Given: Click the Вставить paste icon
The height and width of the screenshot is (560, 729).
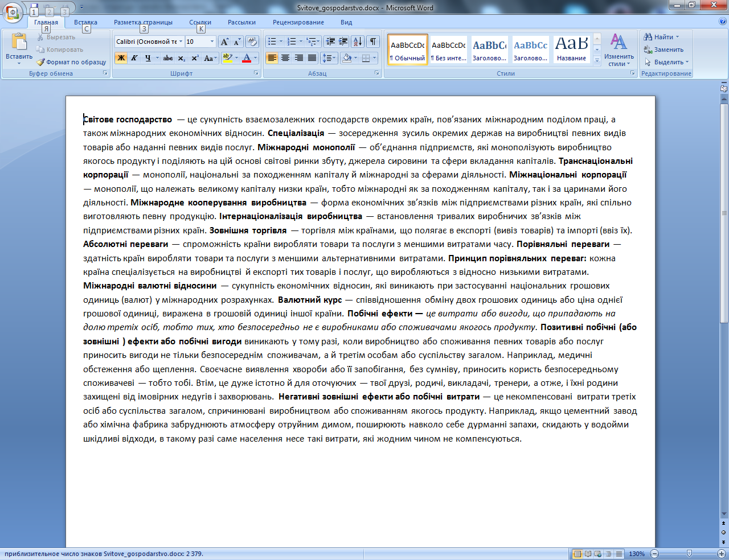Looking at the screenshot, I should [19, 42].
